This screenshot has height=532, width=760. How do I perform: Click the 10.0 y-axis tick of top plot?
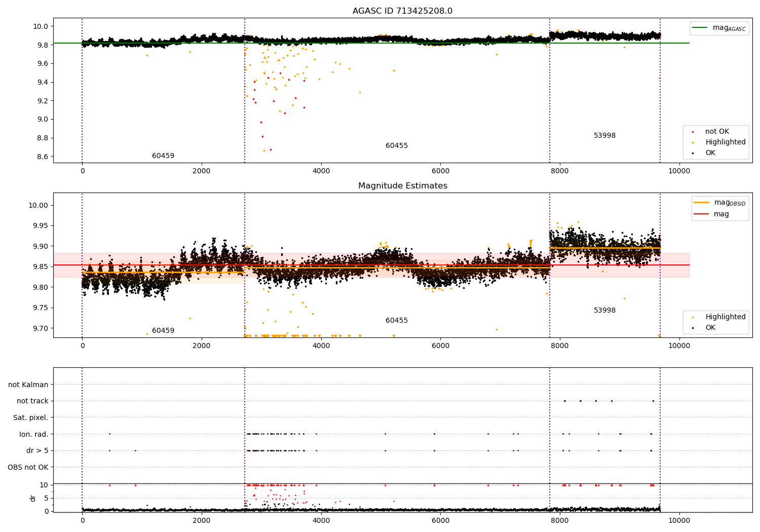coord(40,26)
